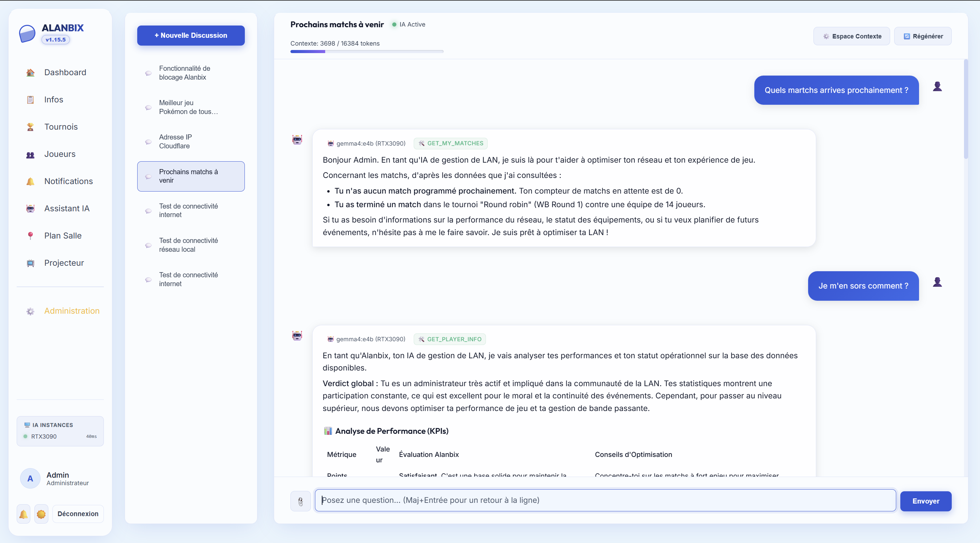This screenshot has height=543, width=980.
Task: Click the IA Active status indicator
Action: pyautogui.click(x=409, y=24)
